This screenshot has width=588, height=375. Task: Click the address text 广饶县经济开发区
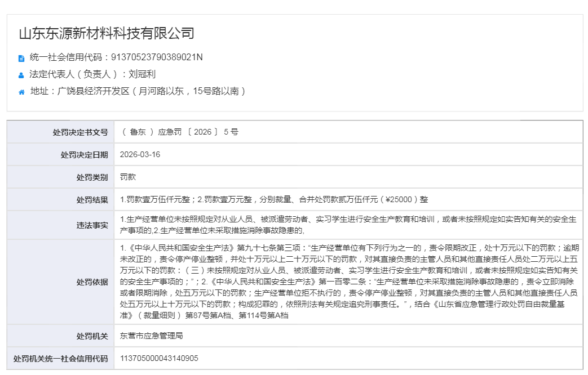(93, 91)
